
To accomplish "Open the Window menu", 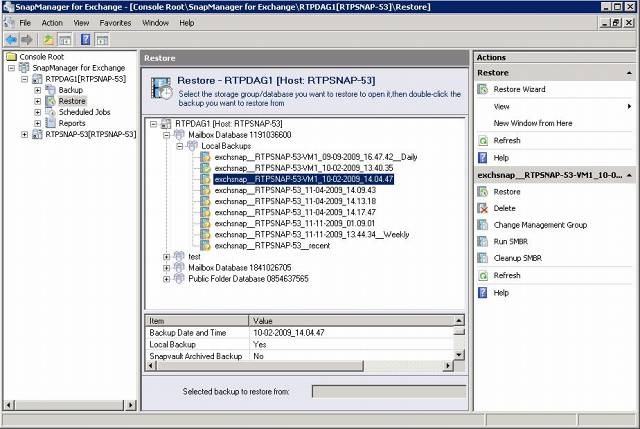I will (156, 23).
